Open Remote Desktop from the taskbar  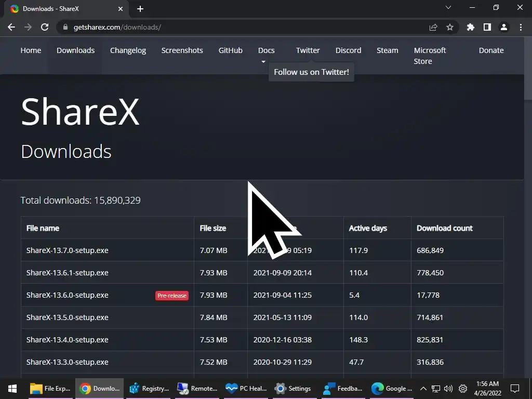[197, 389]
